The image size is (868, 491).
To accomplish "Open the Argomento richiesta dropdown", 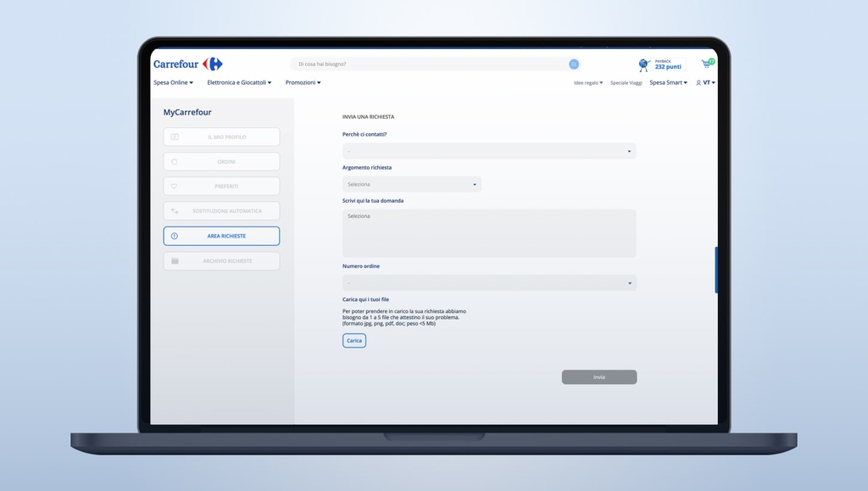I will coord(411,184).
